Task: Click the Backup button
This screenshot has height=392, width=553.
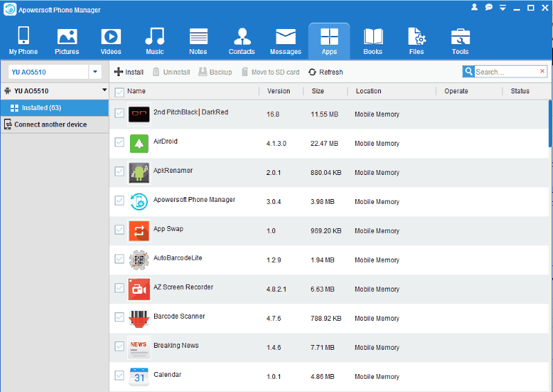Action: [x=215, y=72]
